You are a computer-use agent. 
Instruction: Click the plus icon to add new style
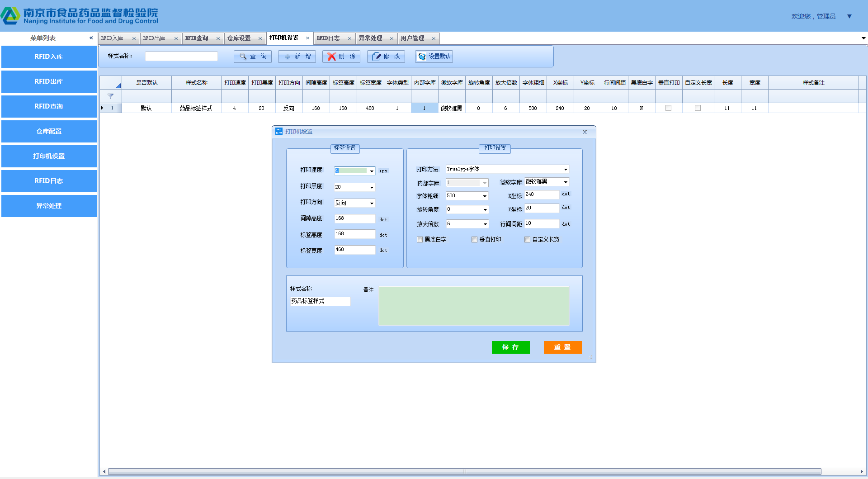coord(288,57)
